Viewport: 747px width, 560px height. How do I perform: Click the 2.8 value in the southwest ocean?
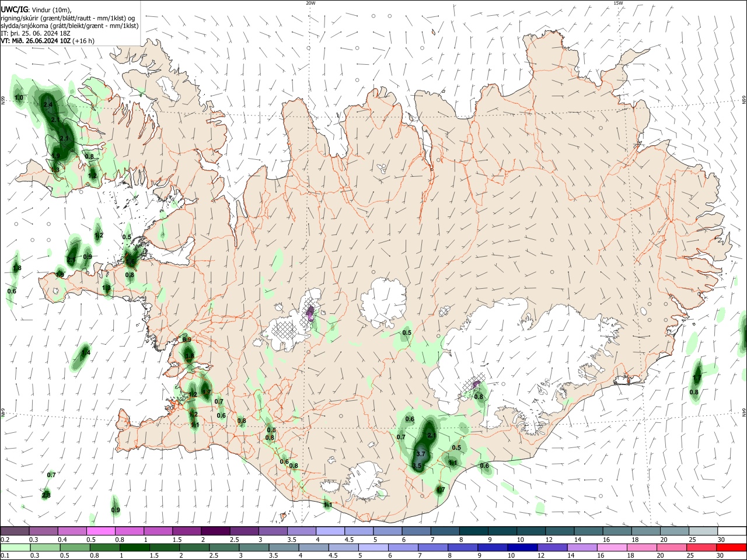coord(46,495)
